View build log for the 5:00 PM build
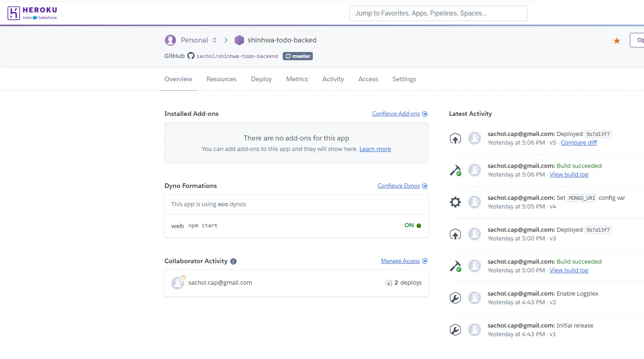This screenshot has width=644, height=359. click(x=569, y=271)
